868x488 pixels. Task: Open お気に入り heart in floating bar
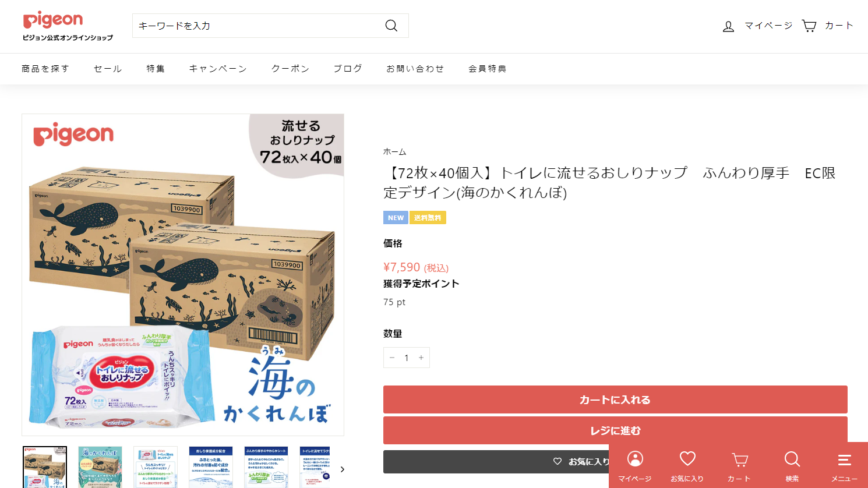click(x=687, y=465)
